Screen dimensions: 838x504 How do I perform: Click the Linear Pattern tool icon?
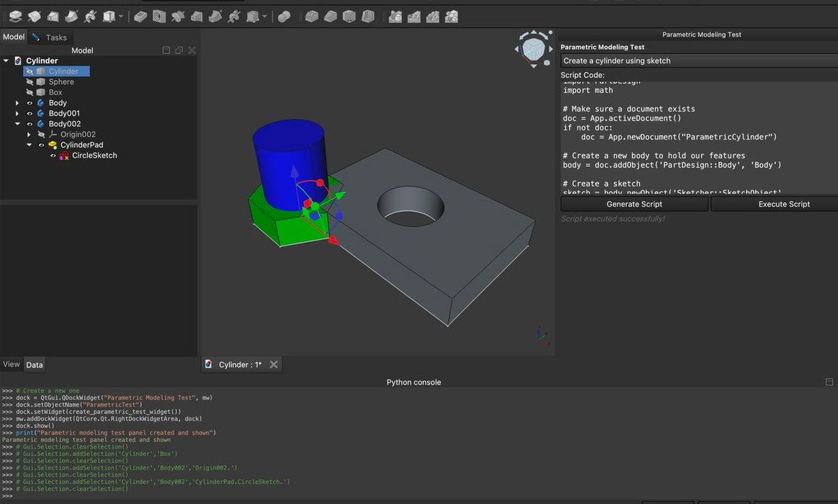[414, 16]
